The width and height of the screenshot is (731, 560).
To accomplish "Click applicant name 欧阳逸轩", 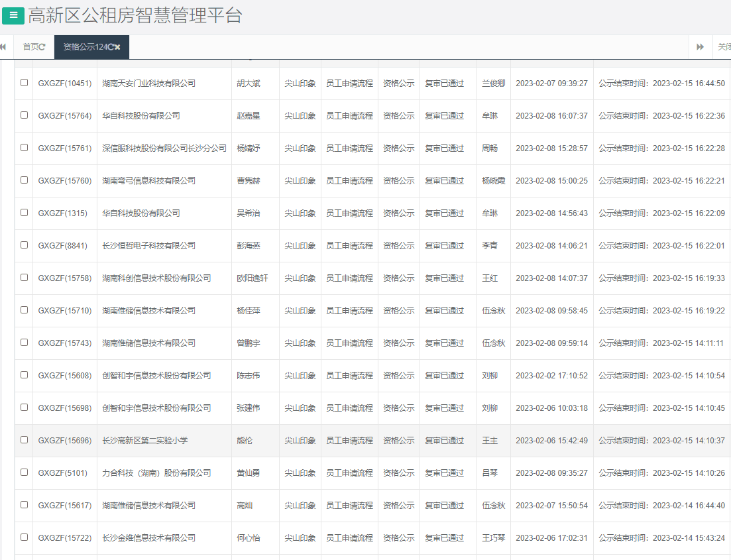I will point(253,278).
